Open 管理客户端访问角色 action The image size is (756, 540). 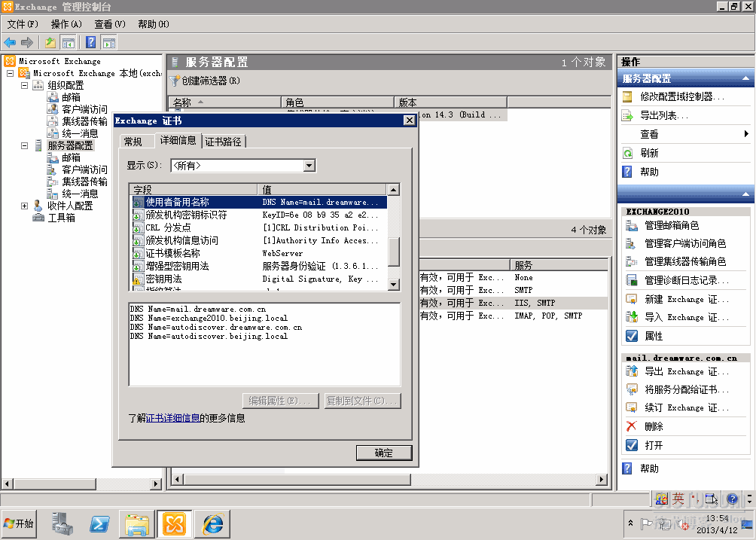(x=685, y=243)
